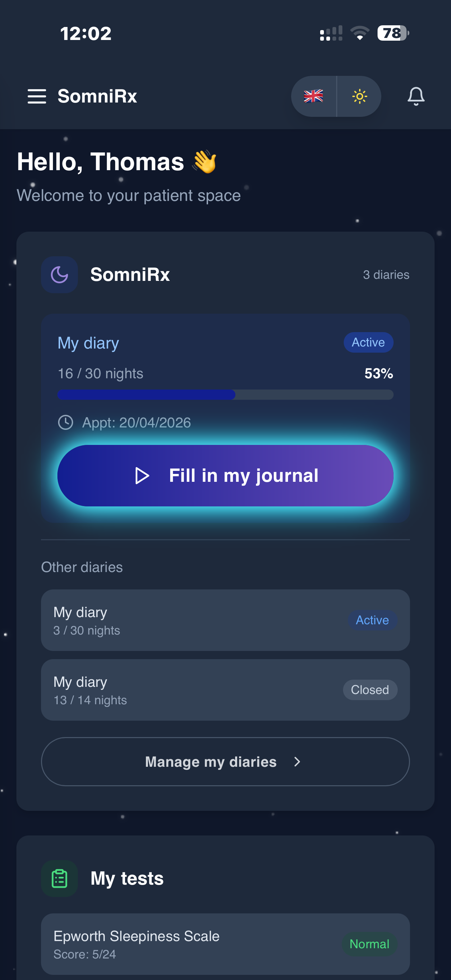Open the closed 13 / 14 nights diary
The image size is (451, 980).
(x=190, y=690)
